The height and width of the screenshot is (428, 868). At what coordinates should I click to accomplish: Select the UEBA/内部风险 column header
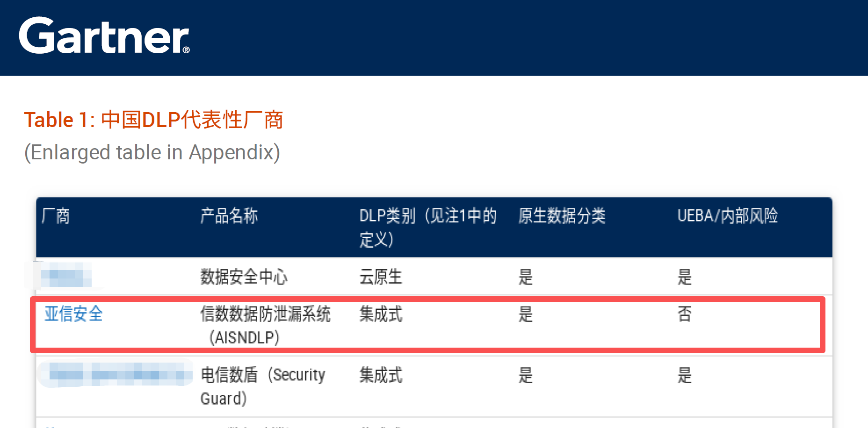point(728,216)
